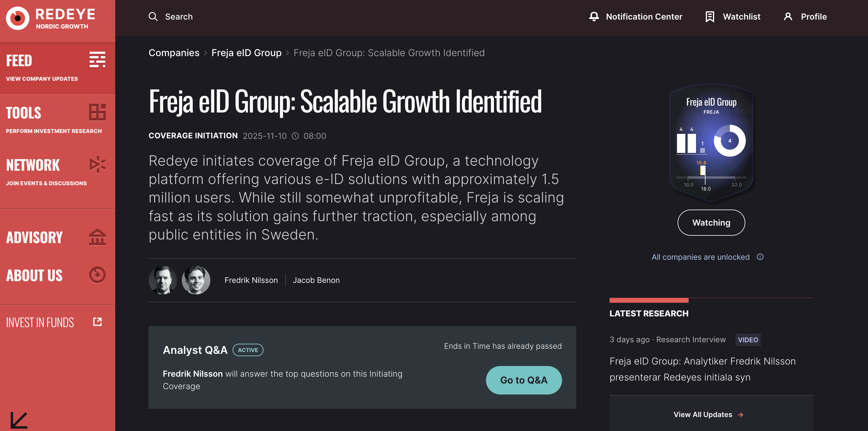Toggle the Watching button for Freja

point(711,223)
